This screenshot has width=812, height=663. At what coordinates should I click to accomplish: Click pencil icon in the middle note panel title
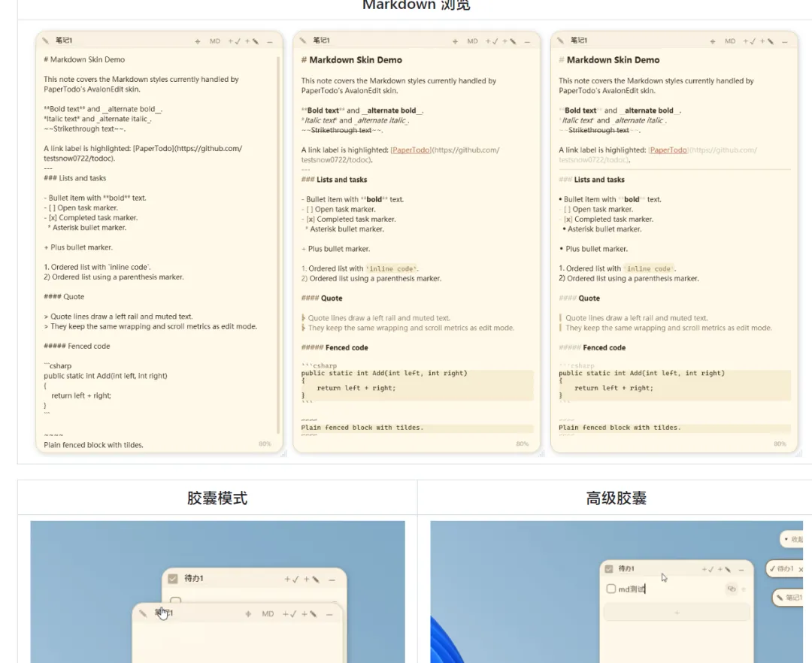[303, 41]
